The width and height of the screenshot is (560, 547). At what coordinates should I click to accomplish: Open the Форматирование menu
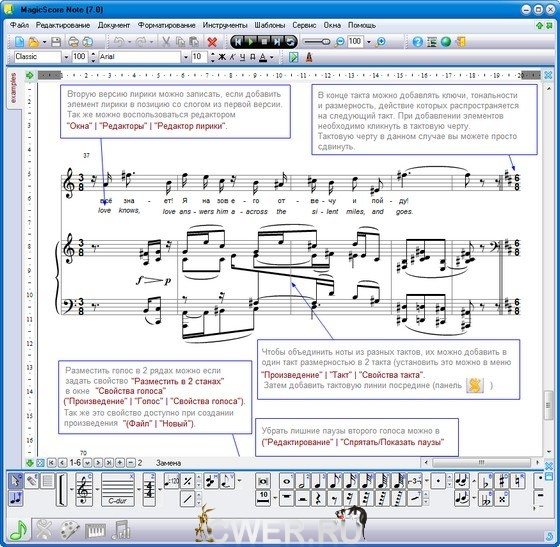tap(167, 25)
